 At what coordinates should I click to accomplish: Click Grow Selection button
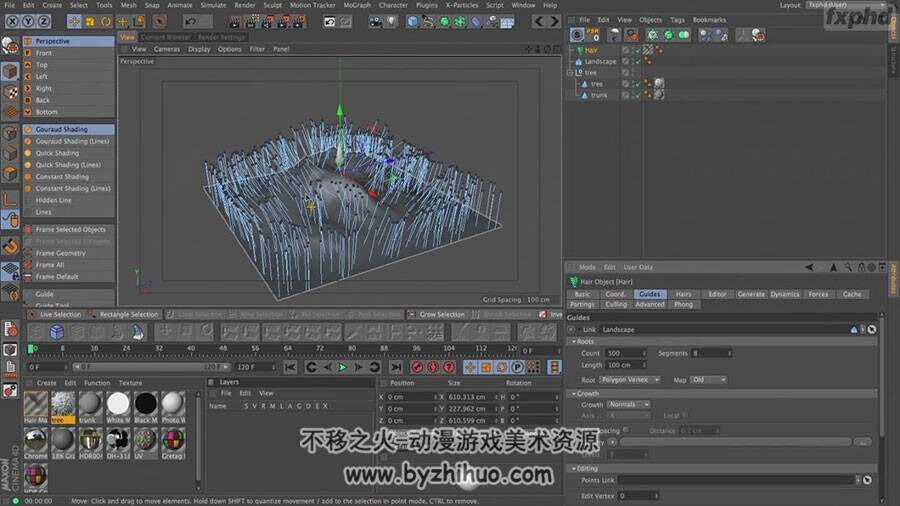(x=437, y=314)
